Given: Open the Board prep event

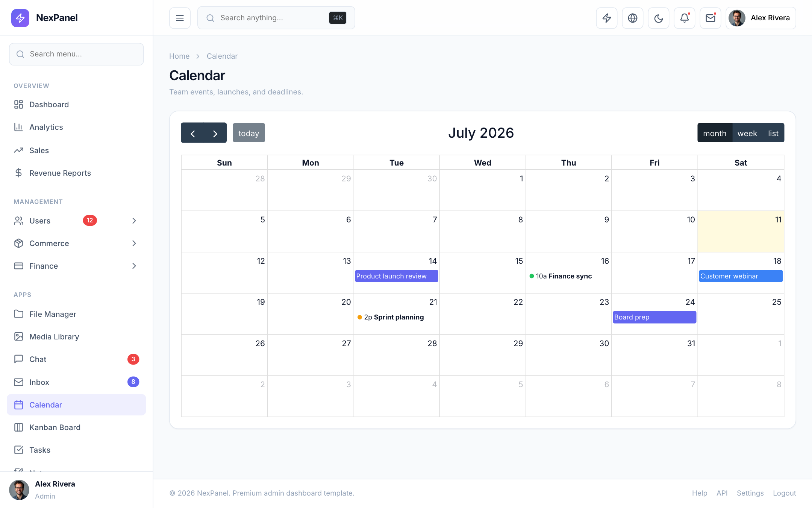Looking at the screenshot, I should tap(654, 317).
